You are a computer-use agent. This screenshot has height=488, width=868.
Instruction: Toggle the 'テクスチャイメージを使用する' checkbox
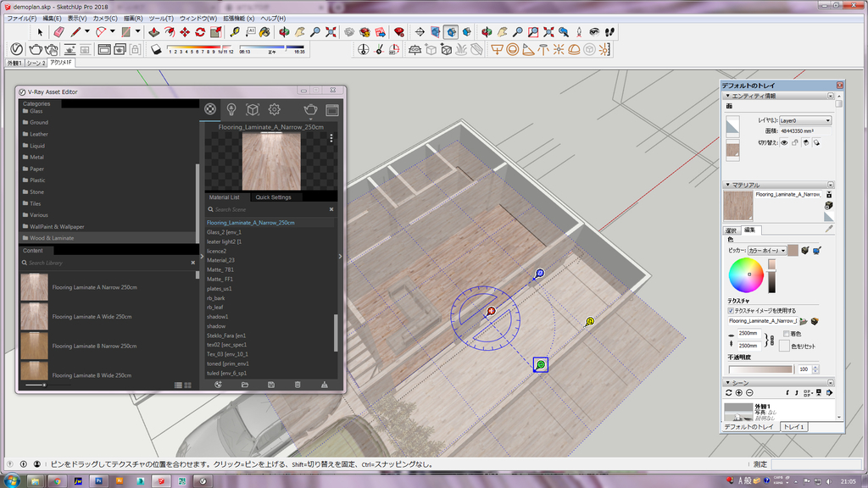click(x=732, y=311)
